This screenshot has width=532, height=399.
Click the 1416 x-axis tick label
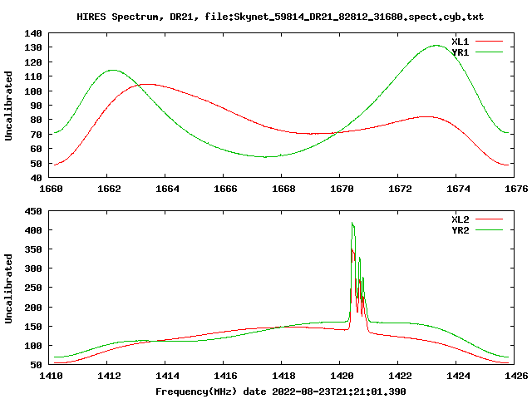click(225, 376)
